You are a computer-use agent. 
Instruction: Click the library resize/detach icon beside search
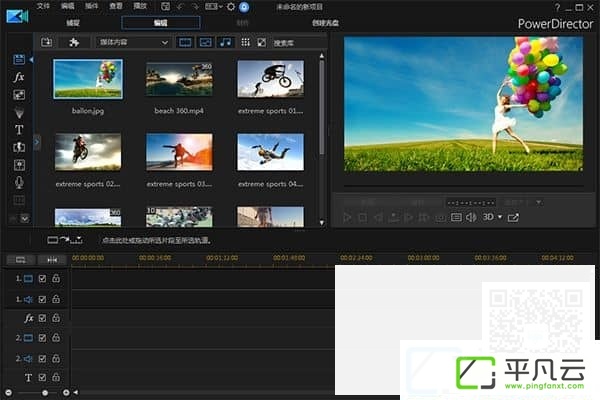pos(261,42)
